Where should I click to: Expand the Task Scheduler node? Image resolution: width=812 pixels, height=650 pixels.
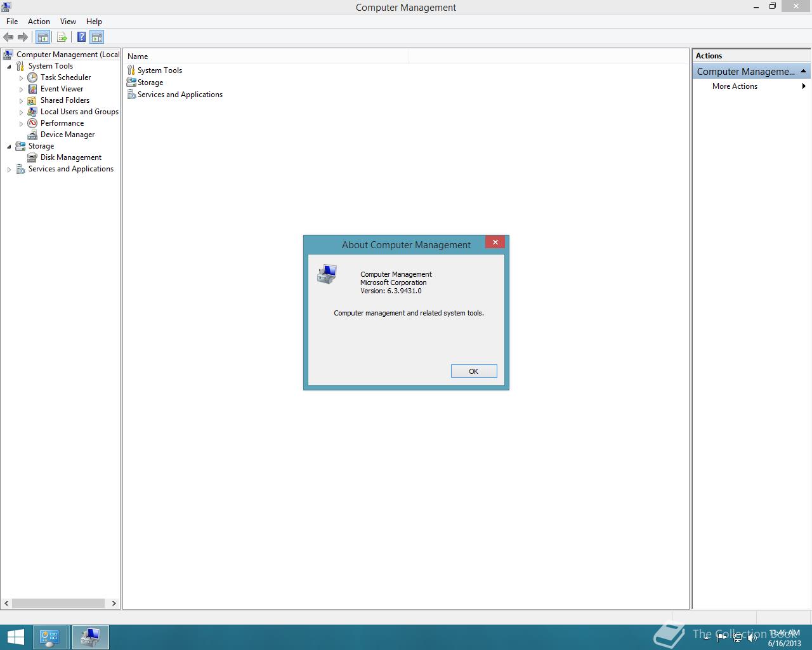[21, 78]
